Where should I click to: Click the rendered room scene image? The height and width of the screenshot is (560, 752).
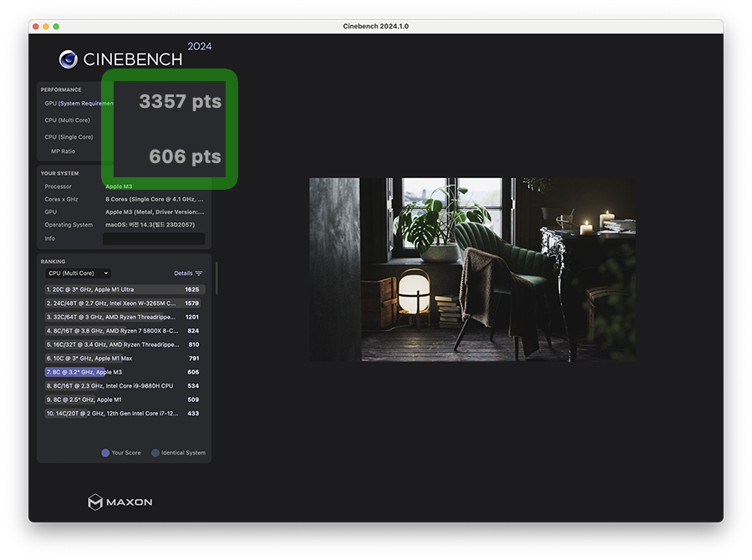coord(472,270)
